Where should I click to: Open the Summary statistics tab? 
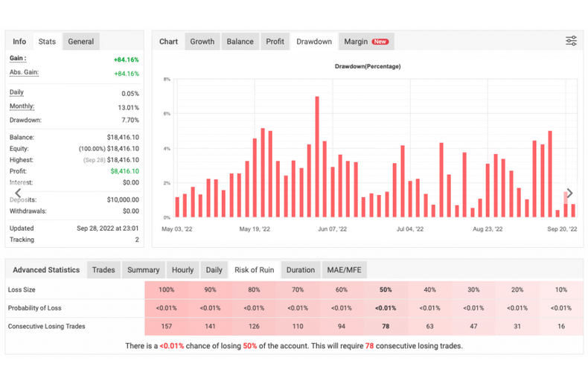[143, 270]
